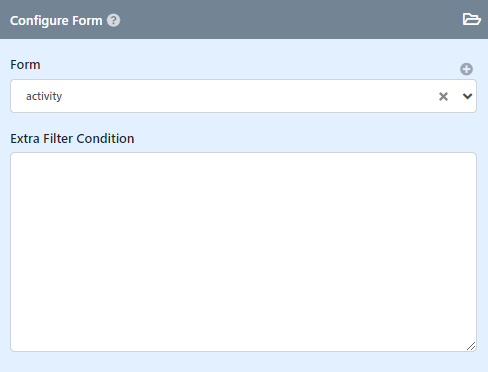
Task: Expand the Form dropdown chevron
Action: click(x=467, y=96)
